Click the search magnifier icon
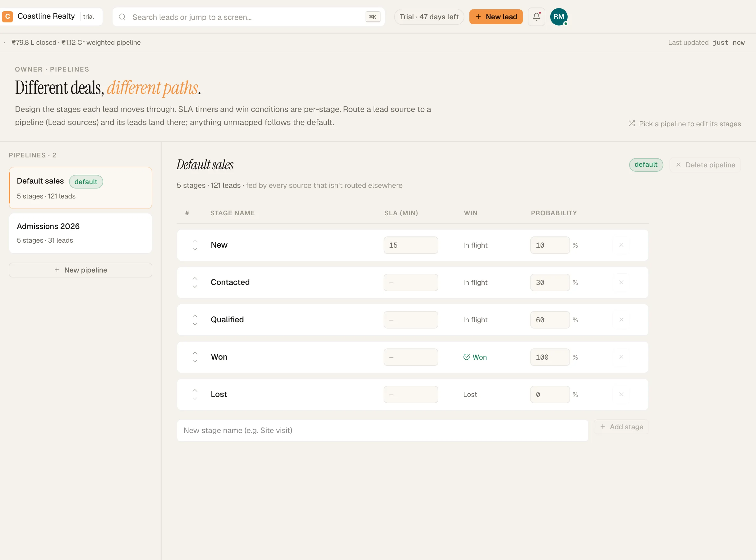The image size is (756, 560). coord(122,17)
